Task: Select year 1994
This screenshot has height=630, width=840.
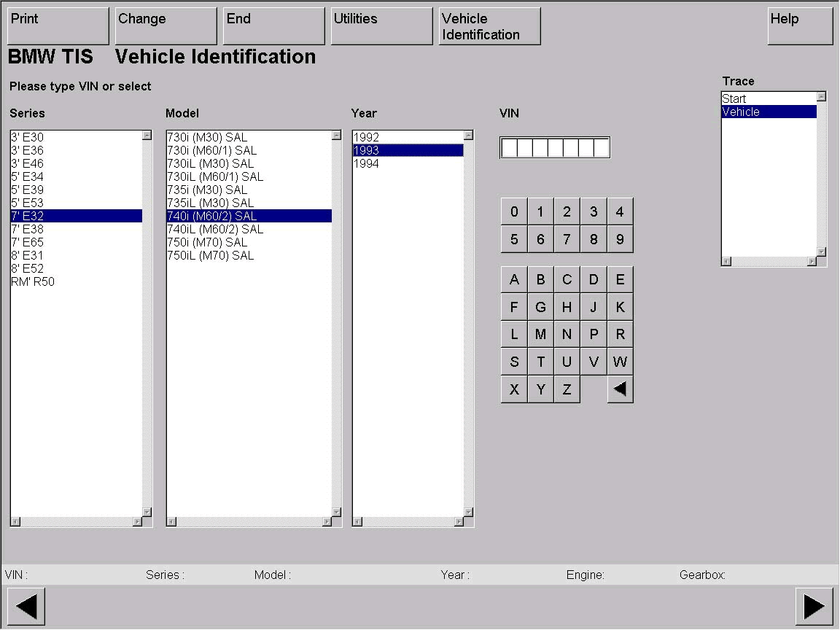Action: coord(408,163)
